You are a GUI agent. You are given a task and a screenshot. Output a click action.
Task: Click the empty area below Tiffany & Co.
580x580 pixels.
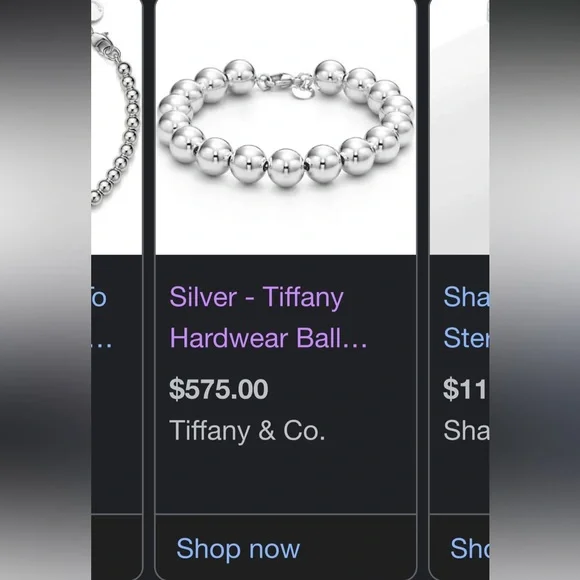point(286,479)
